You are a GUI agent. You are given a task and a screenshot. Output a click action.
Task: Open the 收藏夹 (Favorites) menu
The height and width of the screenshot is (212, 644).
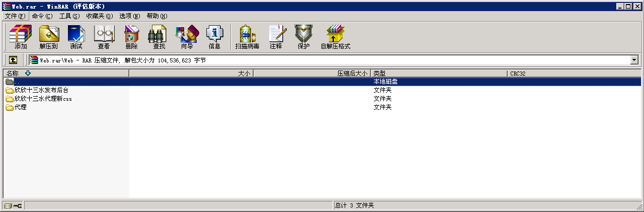coord(99,16)
